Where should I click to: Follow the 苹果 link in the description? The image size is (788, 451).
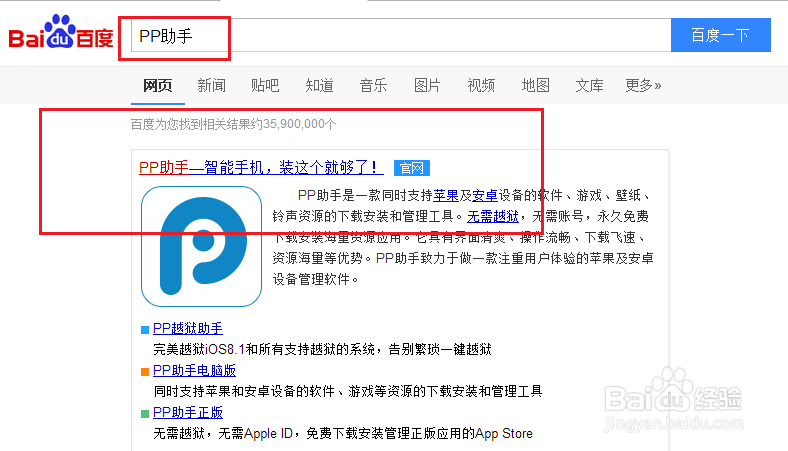pyautogui.click(x=446, y=196)
